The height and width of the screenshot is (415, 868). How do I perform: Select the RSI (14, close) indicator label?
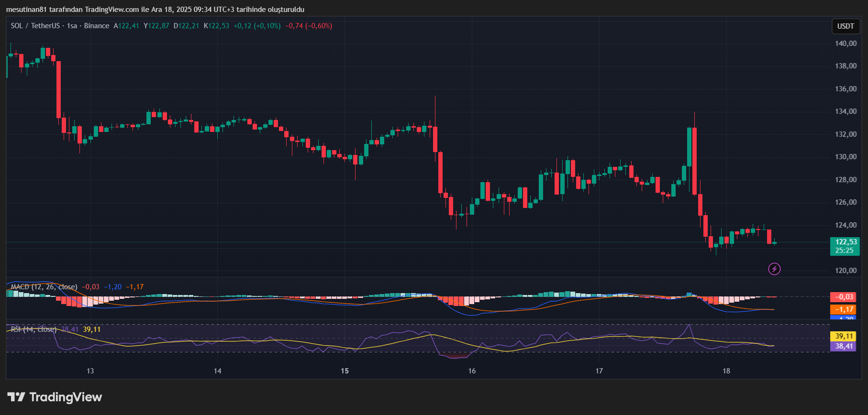click(x=33, y=329)
